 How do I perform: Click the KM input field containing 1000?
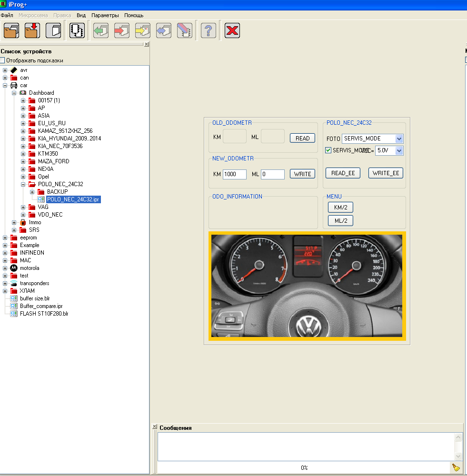point(234,174)
